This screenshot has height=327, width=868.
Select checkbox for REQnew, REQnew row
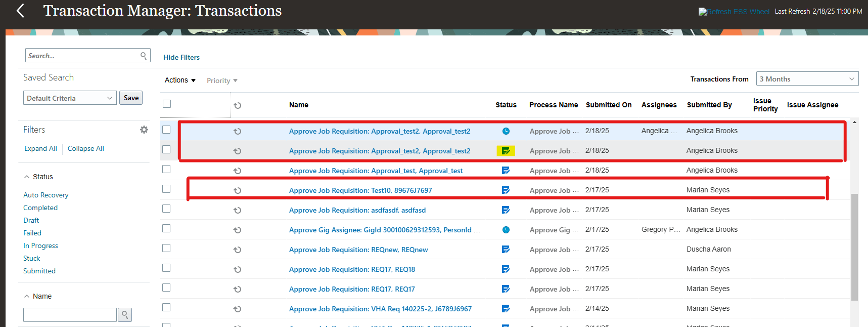click(x=166, y=248)
